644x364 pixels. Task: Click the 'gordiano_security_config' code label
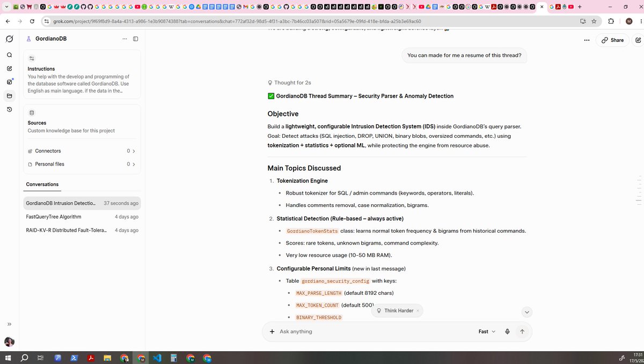point(335,281)
